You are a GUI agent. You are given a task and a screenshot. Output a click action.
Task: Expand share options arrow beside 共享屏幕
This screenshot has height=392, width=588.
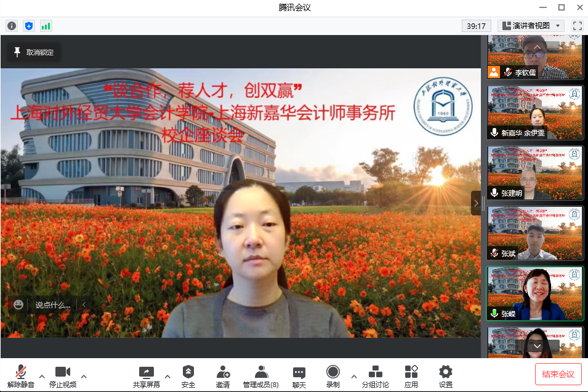point(167,377)
